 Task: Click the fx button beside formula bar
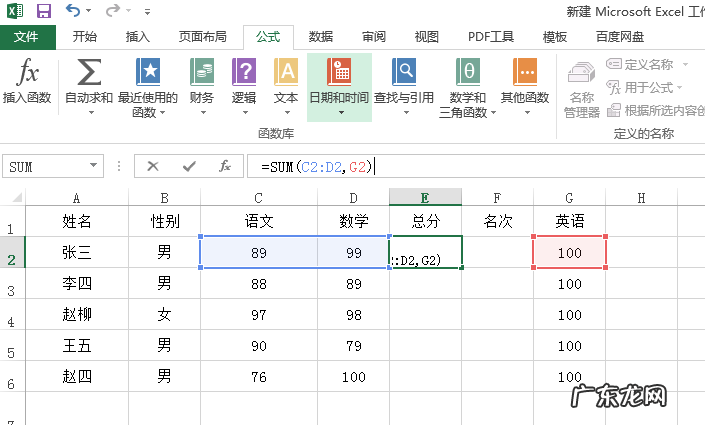225,166
